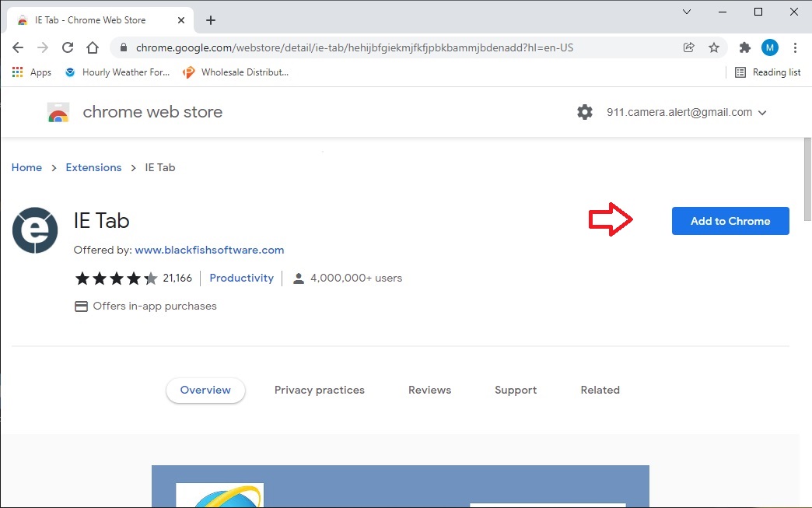
Task: Switch to the Reviews tab
Action: click(429, 390)
